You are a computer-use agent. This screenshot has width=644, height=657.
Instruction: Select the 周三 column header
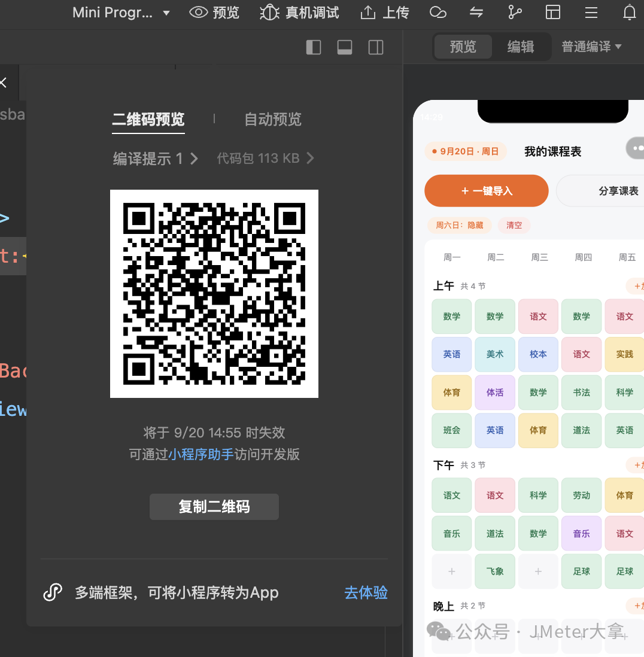[539, 257]
